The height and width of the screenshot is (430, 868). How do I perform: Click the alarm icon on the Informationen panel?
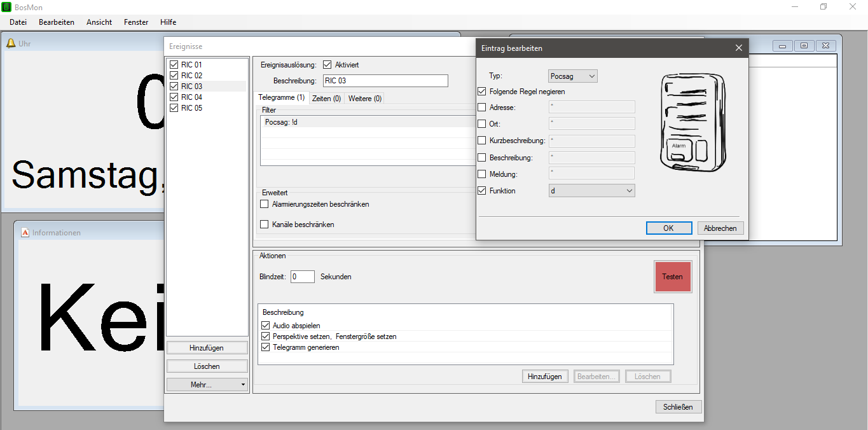pyautogui.click(x=25, y=232)
